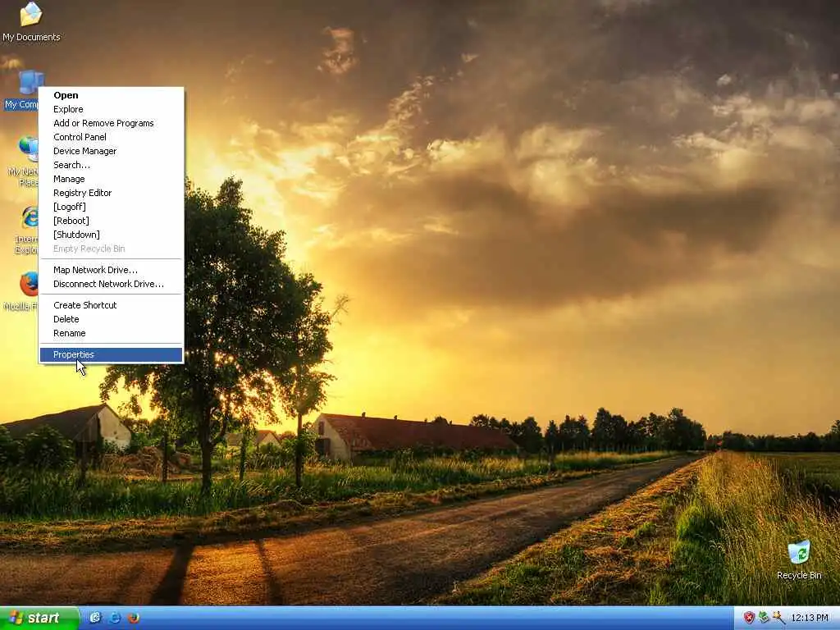Image resolution: width=840 pixels, height=630 pixels.
Task: Choose Rename in the context menu
Action: tap(111, 333)
